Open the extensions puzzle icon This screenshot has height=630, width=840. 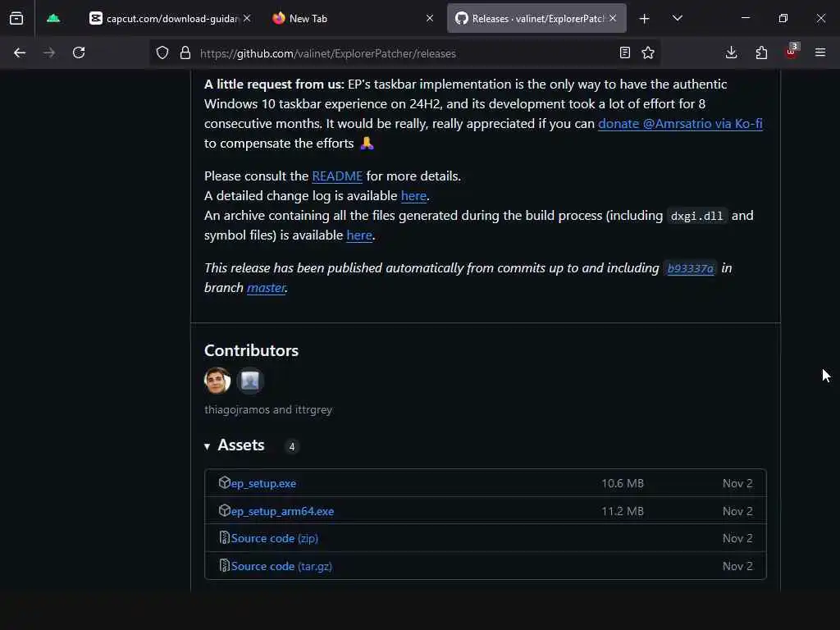click(x=761, y=52)
